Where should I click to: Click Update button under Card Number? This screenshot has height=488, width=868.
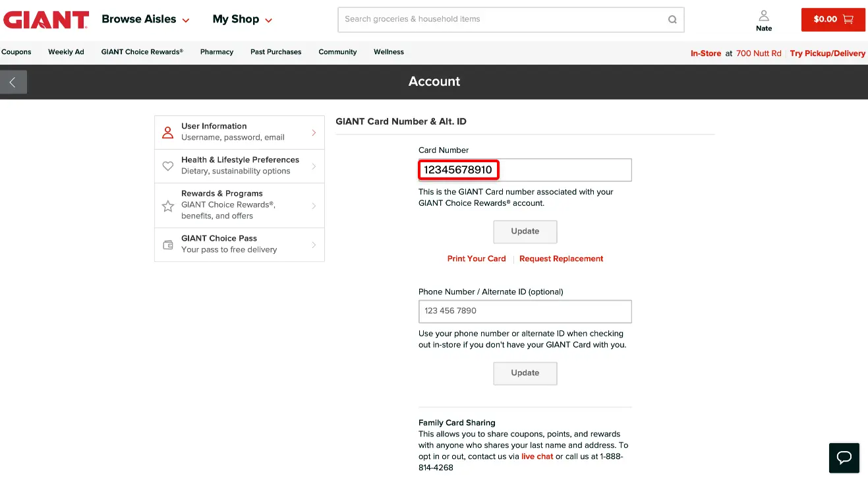525,231
